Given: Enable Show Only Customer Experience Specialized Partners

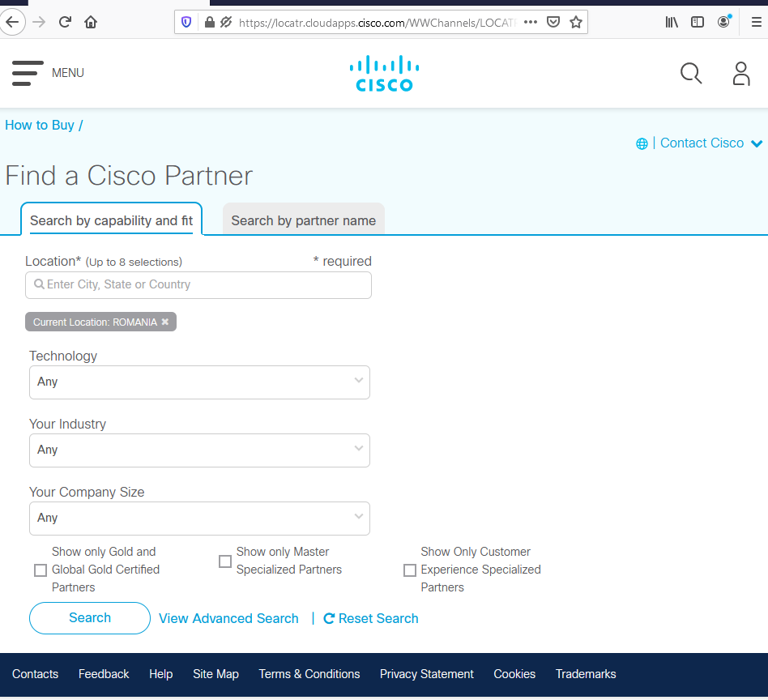Looking at the screenshot, I should point(410,570).
